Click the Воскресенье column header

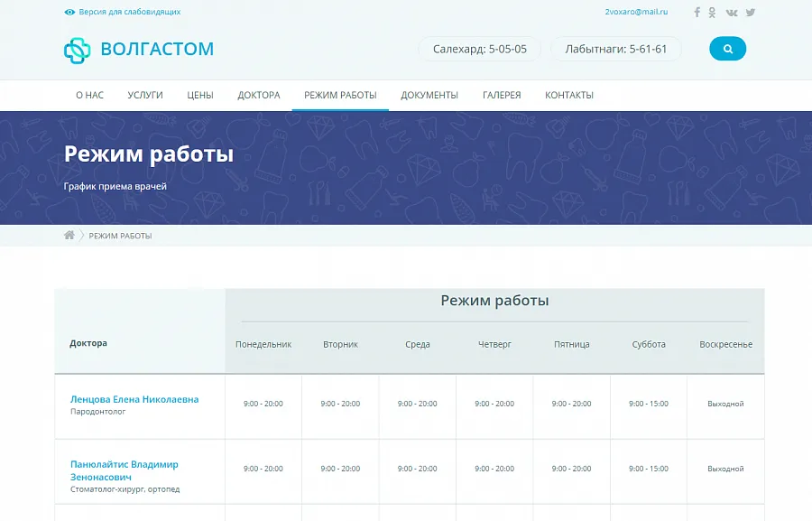[x=725, y=344]
